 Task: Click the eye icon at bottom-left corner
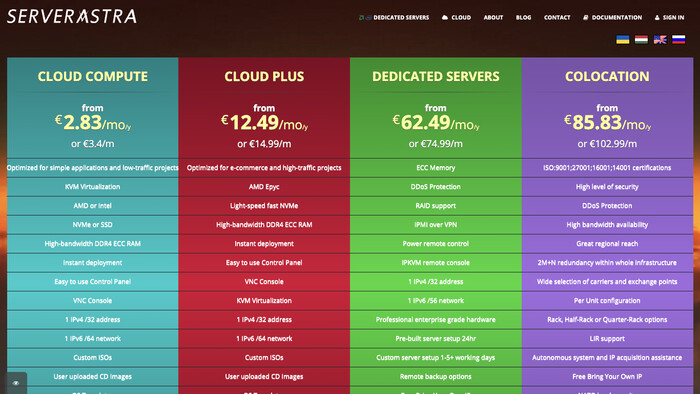point(16,383)
